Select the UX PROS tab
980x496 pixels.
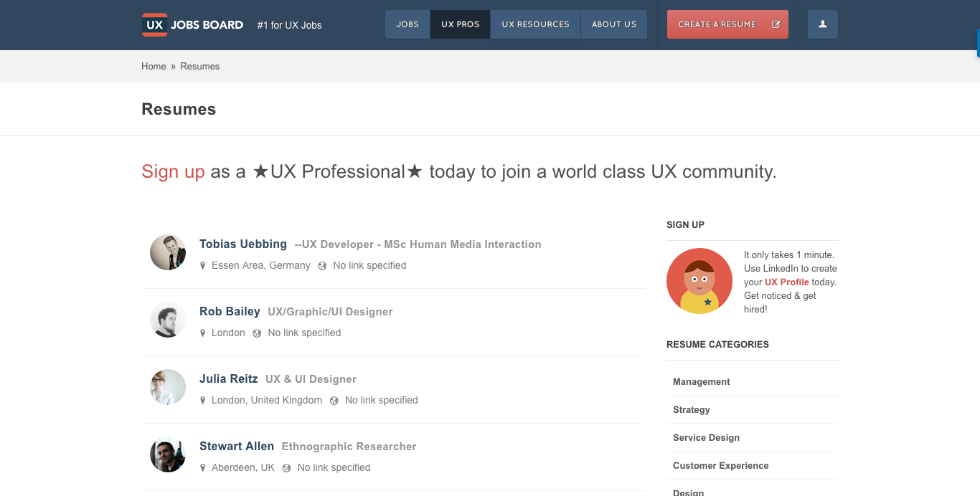click(460, 24)
